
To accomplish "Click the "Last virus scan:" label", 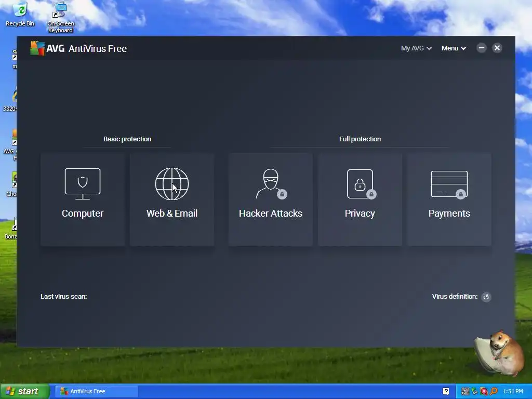I will click(x=64, y=297).
